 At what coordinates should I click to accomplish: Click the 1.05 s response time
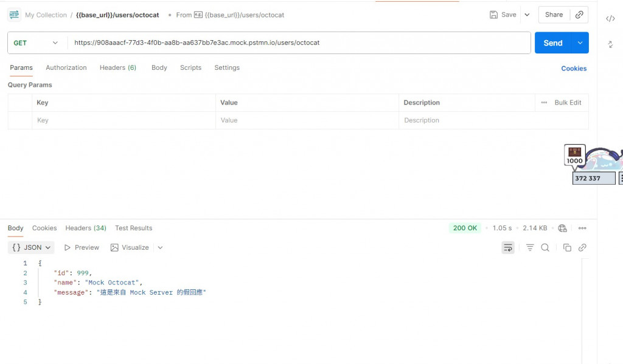point(502,228)
